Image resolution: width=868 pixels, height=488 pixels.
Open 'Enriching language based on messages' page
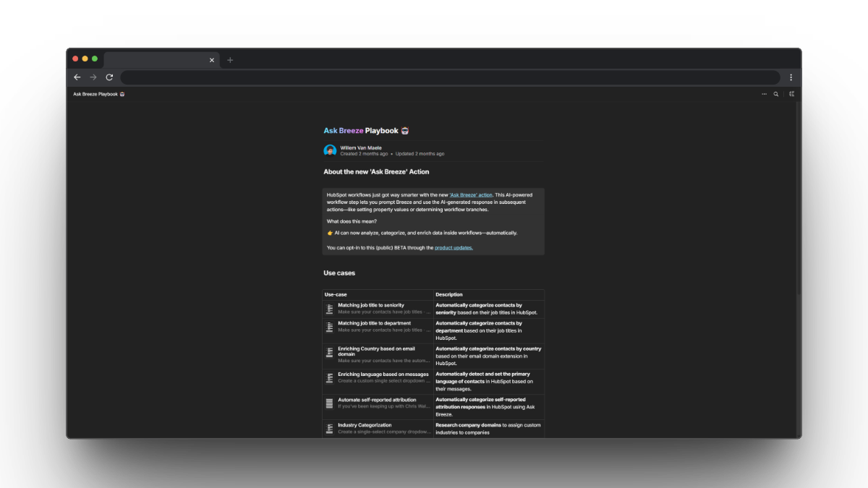coord(383,374)
